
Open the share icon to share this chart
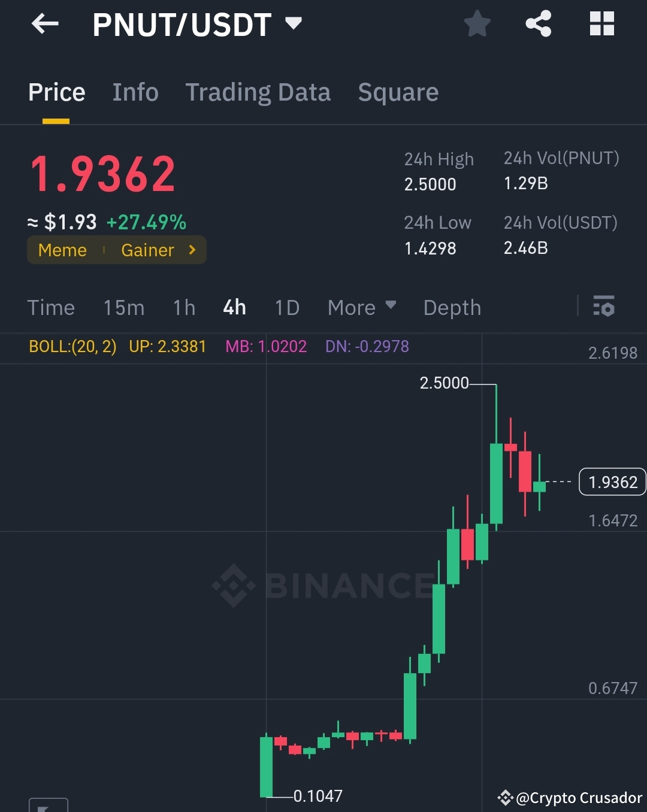[x=538, y=24]
